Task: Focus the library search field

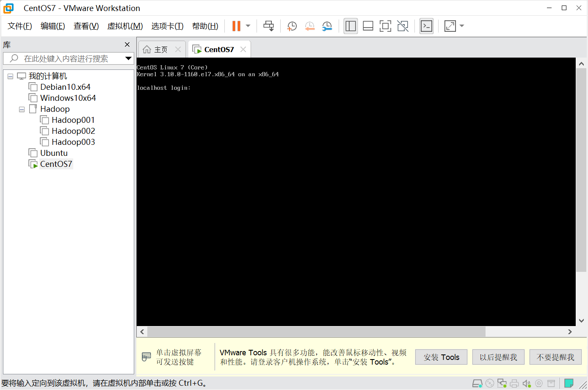Action: click(66, 58)
